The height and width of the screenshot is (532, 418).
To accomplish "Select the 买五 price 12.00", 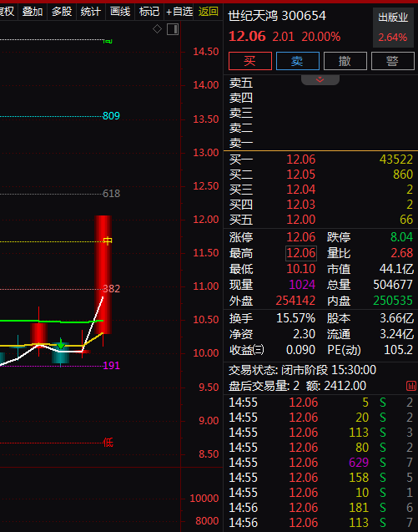I will click(301, 220).
